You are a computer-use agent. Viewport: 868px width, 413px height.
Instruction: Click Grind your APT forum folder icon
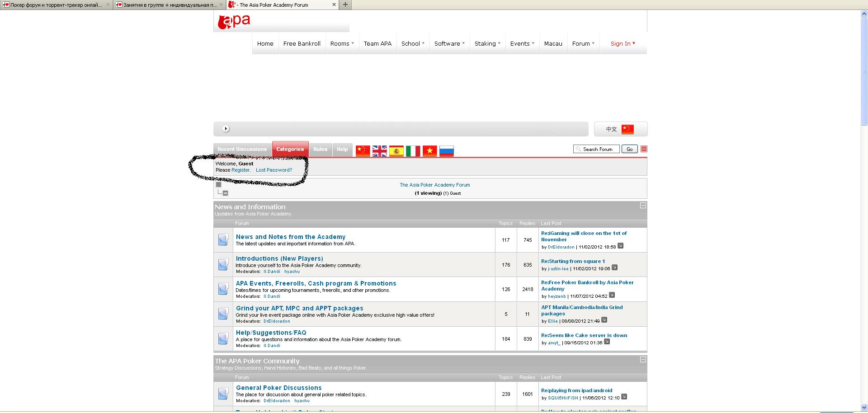tap(223, 314)
